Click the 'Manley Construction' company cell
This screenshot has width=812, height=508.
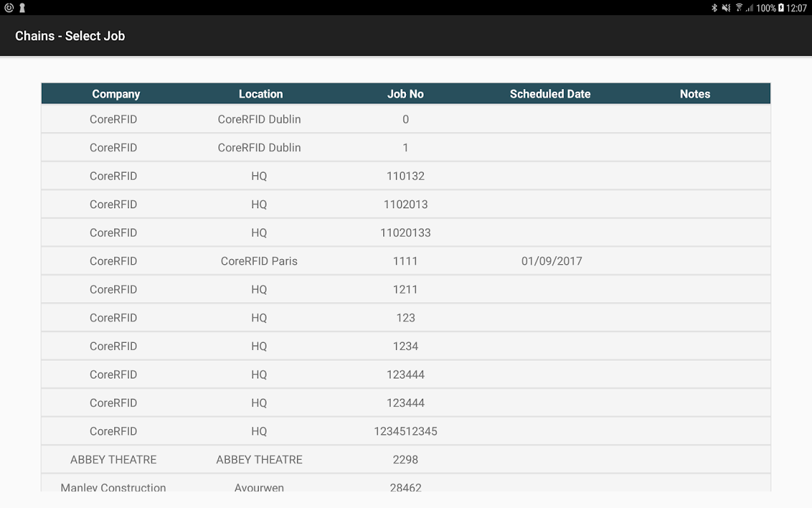114,487
